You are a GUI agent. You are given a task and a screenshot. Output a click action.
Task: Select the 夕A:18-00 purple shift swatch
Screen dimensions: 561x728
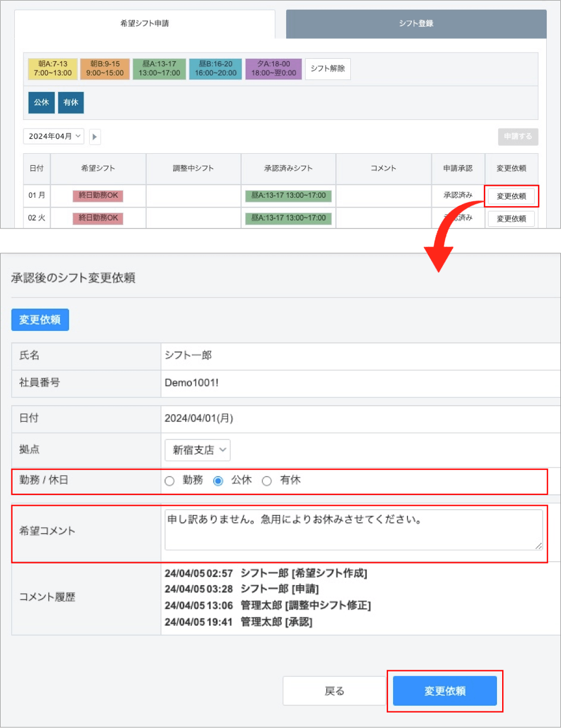point(274,69)
